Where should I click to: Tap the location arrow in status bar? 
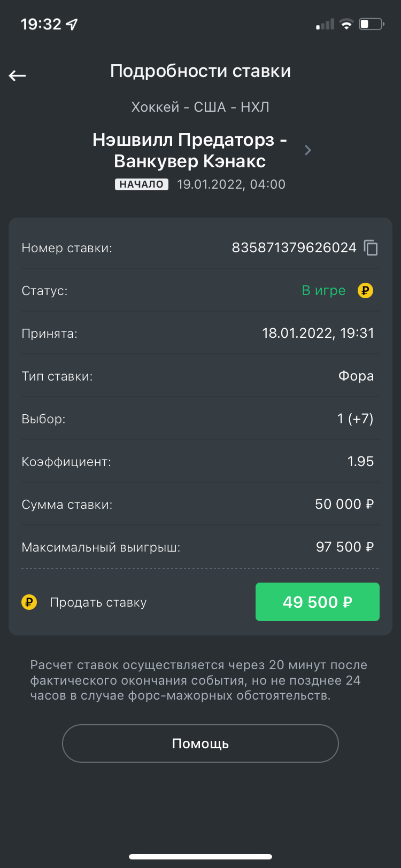click(x=72, y=24)
